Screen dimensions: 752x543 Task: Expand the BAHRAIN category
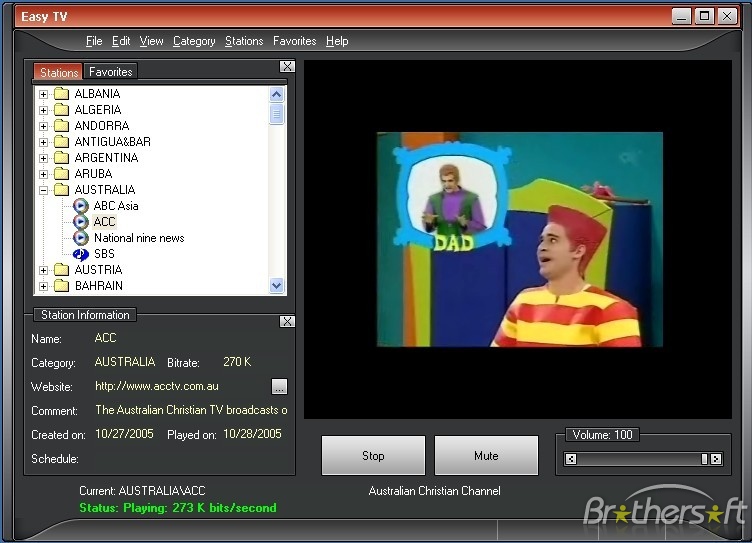44,286
